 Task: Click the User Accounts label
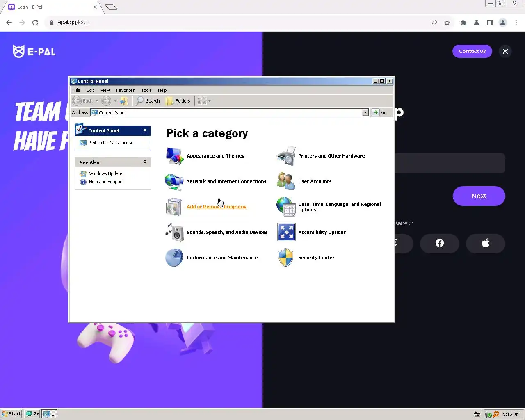pos(315,181)
